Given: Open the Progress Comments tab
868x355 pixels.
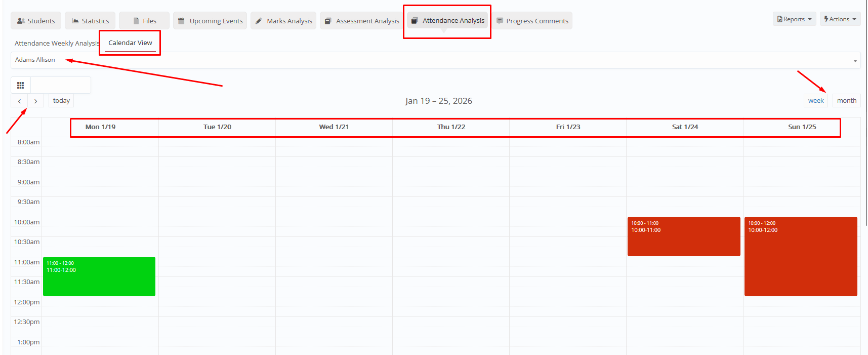Looking at the screenshot, I should click(532, 21).
